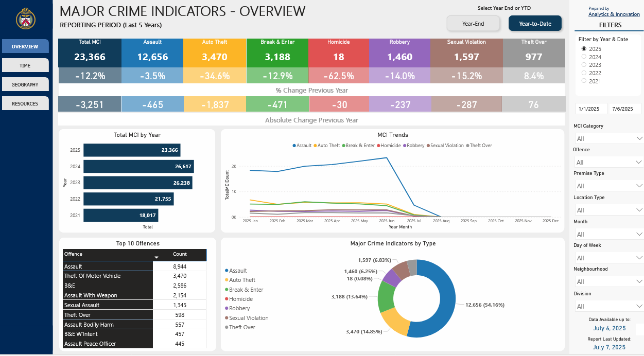Click the Robbery legend marker in MCI Trends
Viewport: 644px width, 356px height.
405,146
